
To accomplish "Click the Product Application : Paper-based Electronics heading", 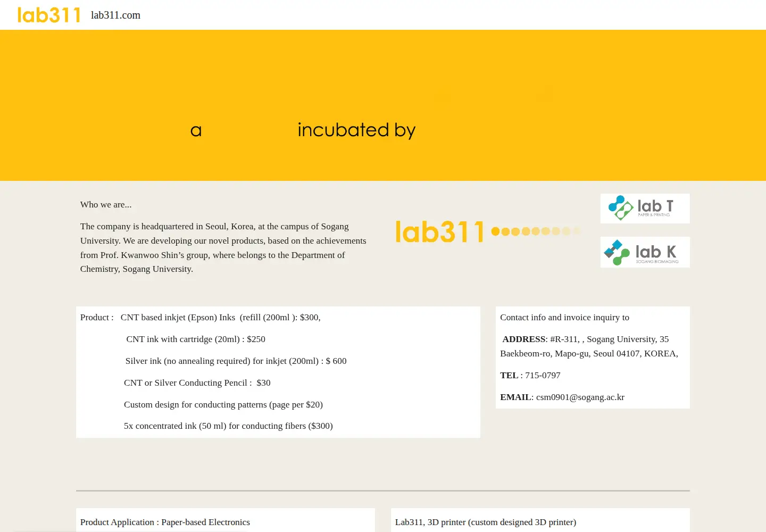I will (165, 522).
